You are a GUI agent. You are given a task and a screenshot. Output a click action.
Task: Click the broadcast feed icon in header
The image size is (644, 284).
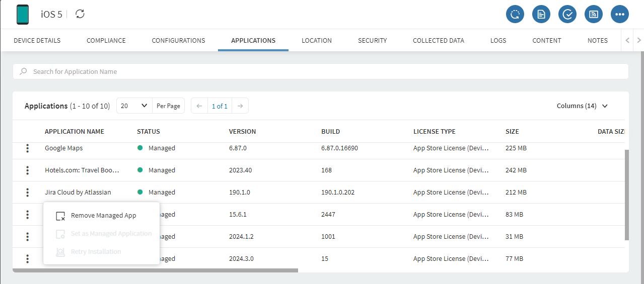coord(594,14)
